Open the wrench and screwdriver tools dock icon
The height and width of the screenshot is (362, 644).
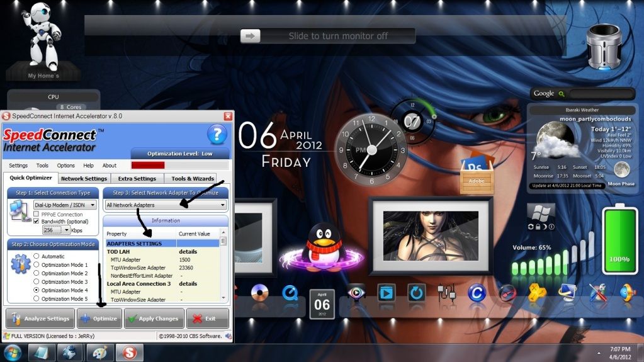598,293
